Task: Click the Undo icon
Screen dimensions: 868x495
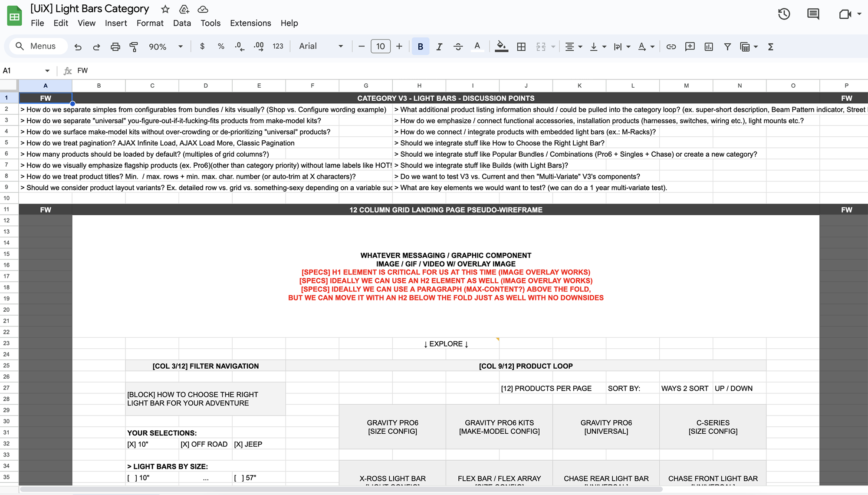Action: [78, 46]
